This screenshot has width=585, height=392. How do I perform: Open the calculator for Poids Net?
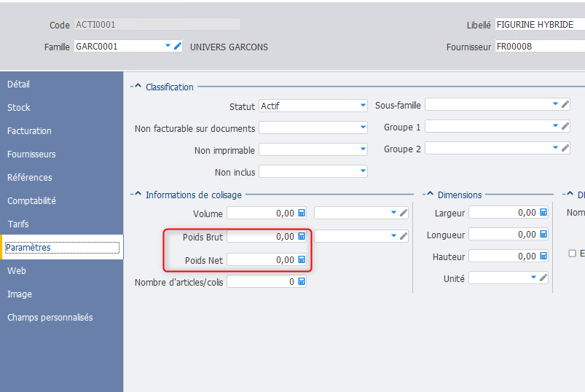302,259
